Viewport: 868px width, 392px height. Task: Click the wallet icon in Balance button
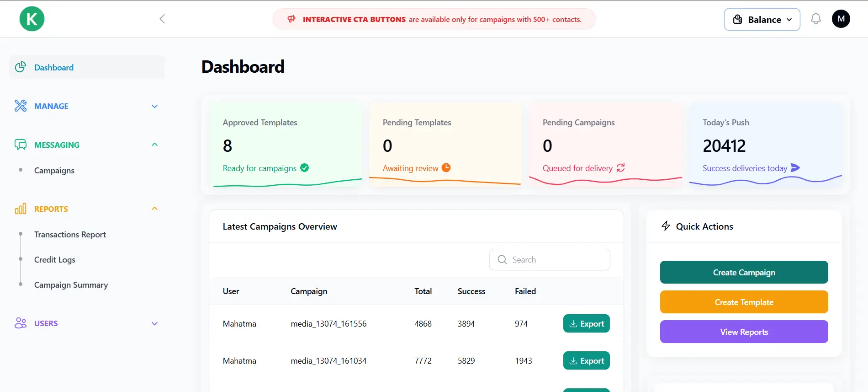[x=737, y=19]
